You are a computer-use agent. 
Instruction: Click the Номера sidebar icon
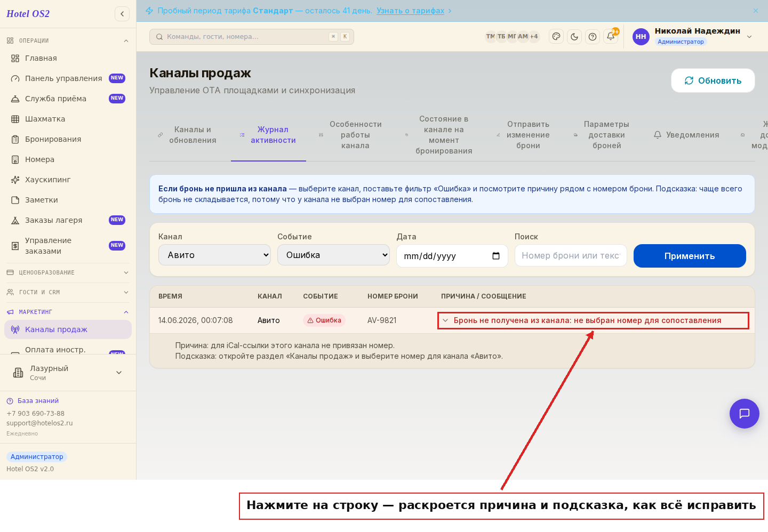coord(15,159)
